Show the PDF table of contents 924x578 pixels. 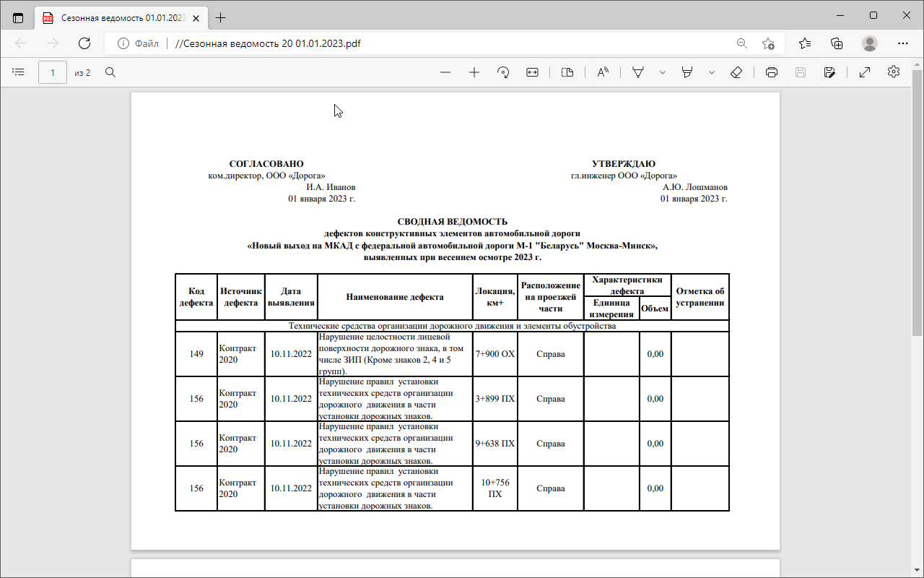pos(19,72)
